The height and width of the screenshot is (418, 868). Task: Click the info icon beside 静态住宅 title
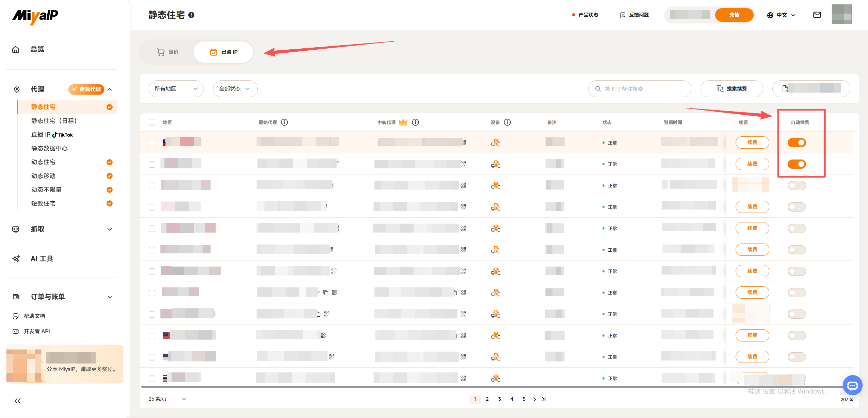(x=191, y=15)
